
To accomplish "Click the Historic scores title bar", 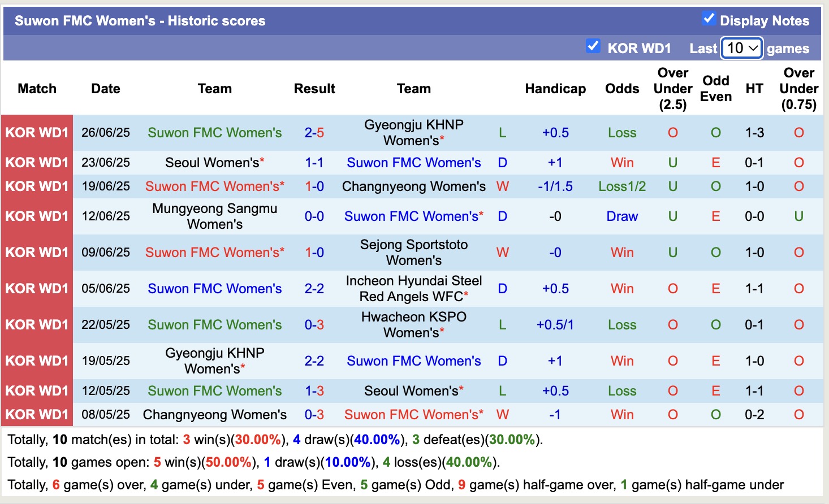I will pos(139,20).
